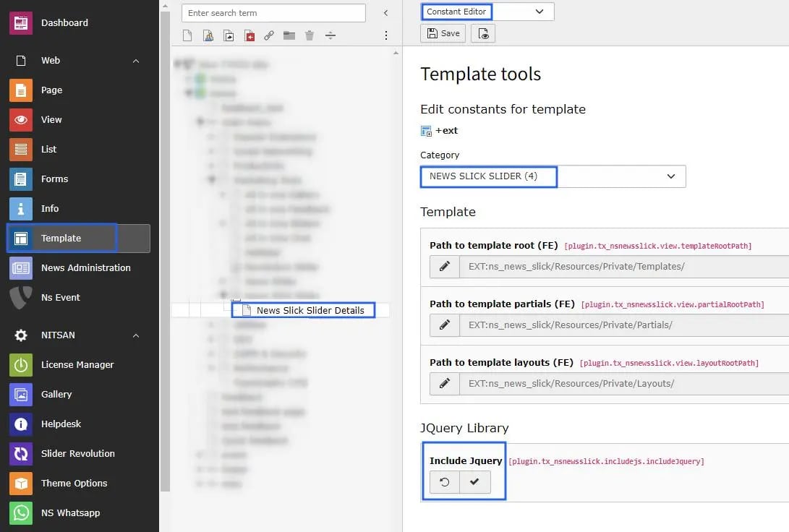Collapse the Web module group
The image size is (789, 532).
(x=136, y=61)
